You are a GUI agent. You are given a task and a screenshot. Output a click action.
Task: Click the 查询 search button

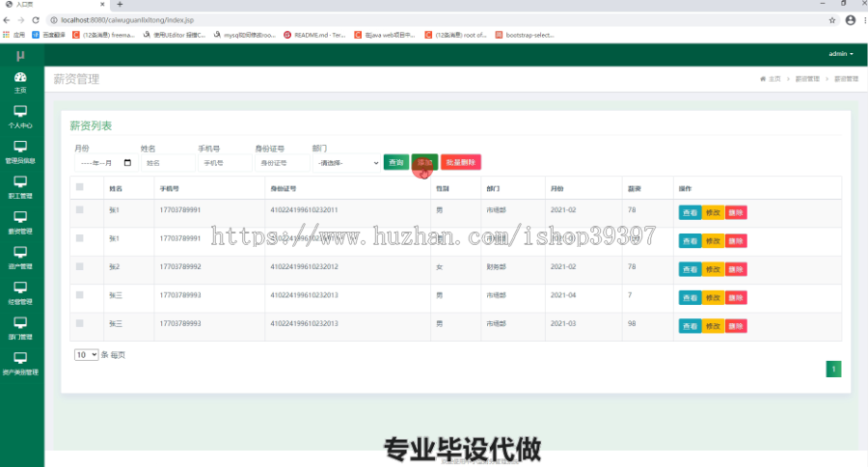tap(395, 162)
